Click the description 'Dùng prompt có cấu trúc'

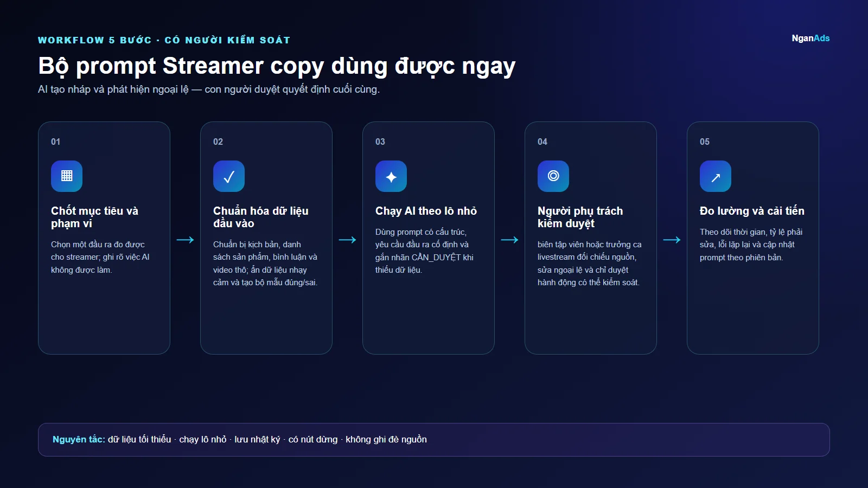(x=424, y=251)
